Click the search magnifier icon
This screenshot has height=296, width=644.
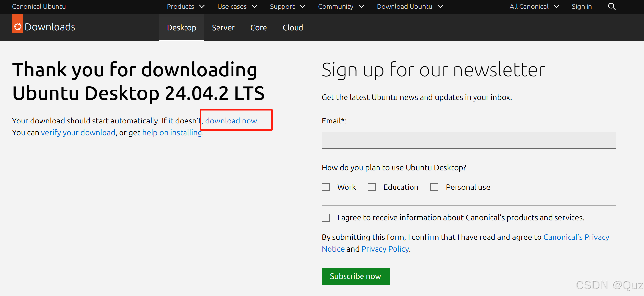pos(612,7)
